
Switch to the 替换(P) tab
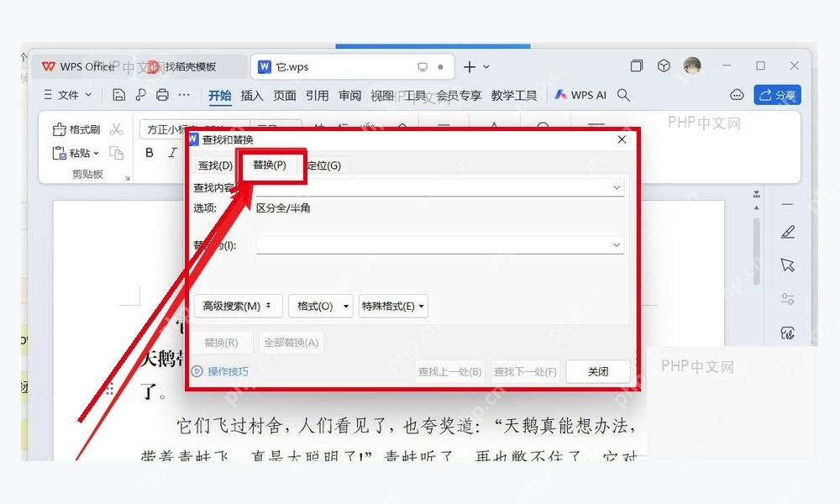click(270, 165)
